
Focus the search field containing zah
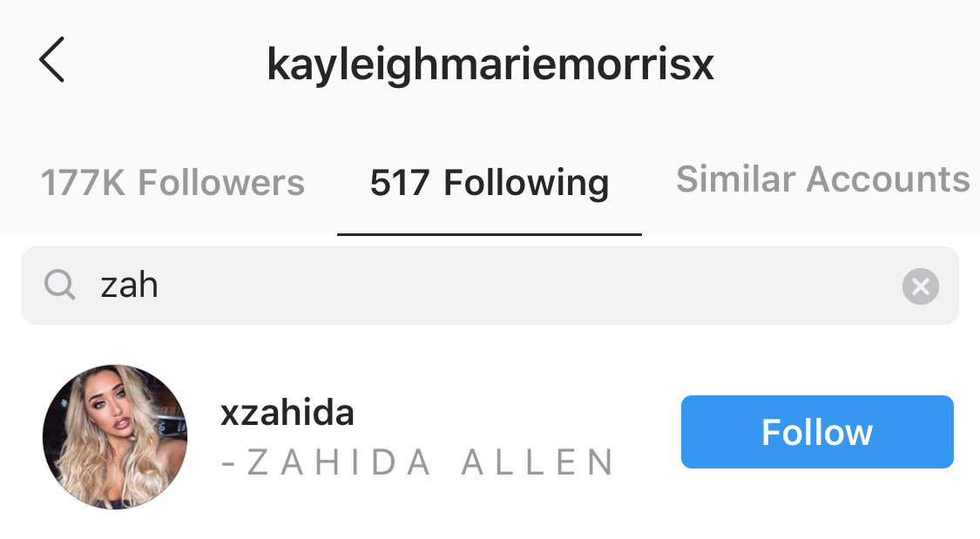pyautogui.click(x=490, y=286)
